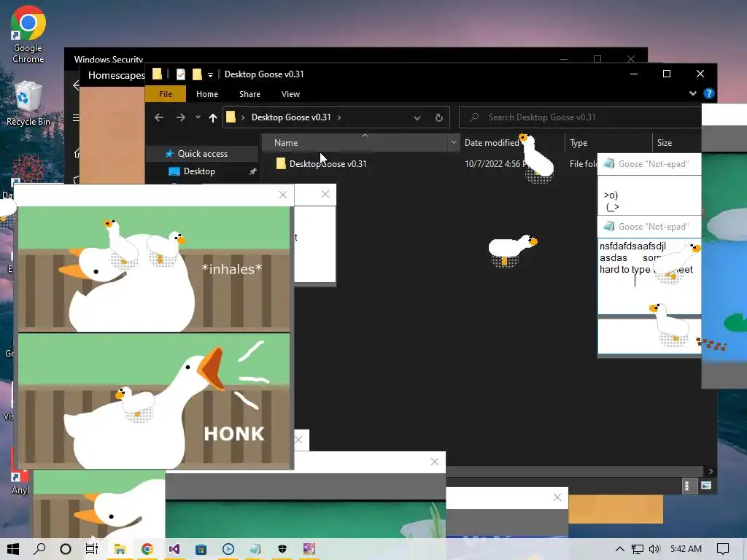Click the Search Desktop Goose v0.31 box
Image resolution: width=747 pixels, height=560 pixels.
coord(580,117)
